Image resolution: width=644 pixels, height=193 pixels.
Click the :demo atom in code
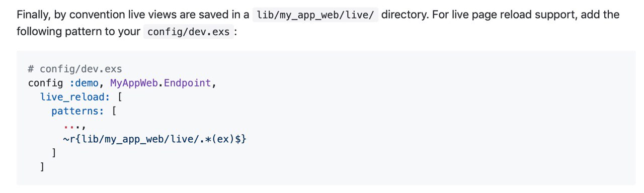point(84,83)
